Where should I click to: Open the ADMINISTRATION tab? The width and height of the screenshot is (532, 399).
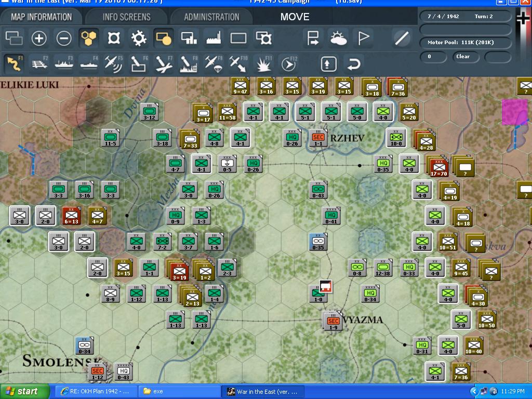tap(212, 17)
